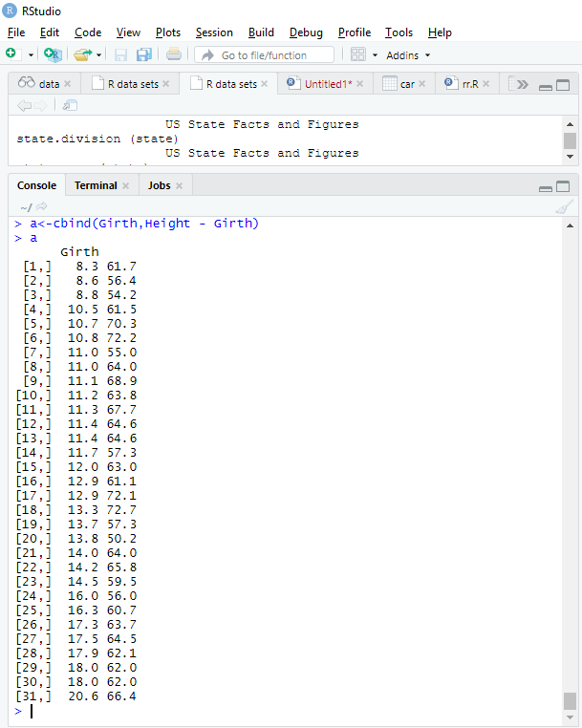This screenshot has height=728, width=582.
Task: Open the New File dropdown arrow
Action: click(x=31, y=55)
